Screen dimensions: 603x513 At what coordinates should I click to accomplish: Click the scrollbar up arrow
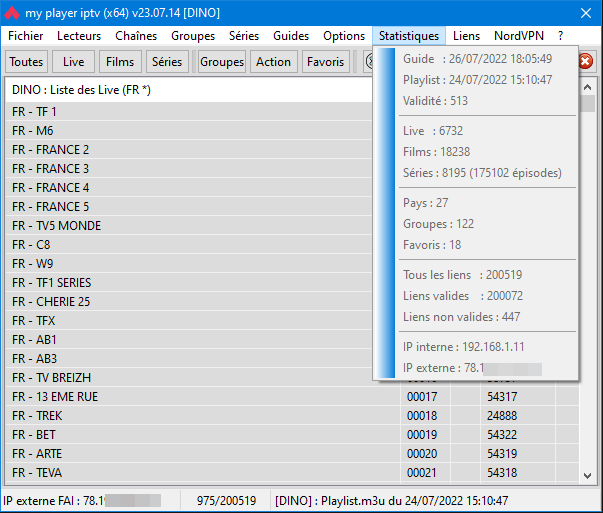587,87
